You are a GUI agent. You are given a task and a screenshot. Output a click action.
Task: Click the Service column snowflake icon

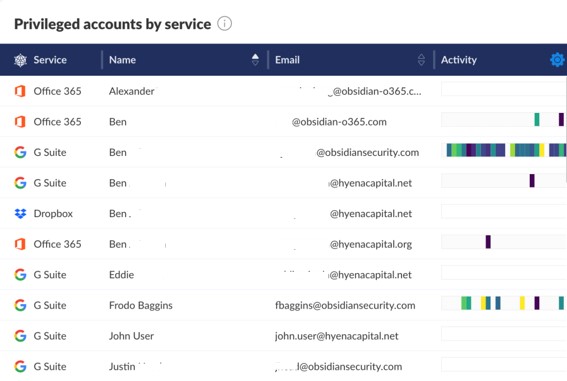point(20,60)
